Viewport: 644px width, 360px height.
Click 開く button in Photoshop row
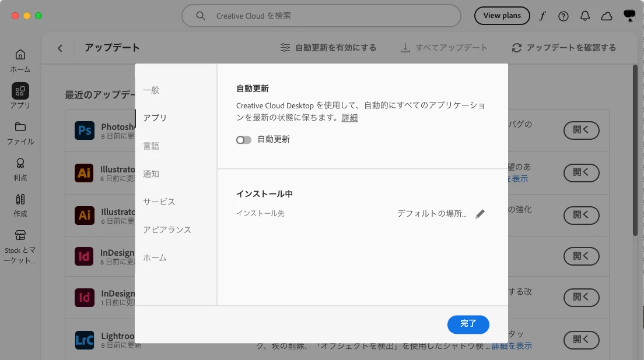581,130
